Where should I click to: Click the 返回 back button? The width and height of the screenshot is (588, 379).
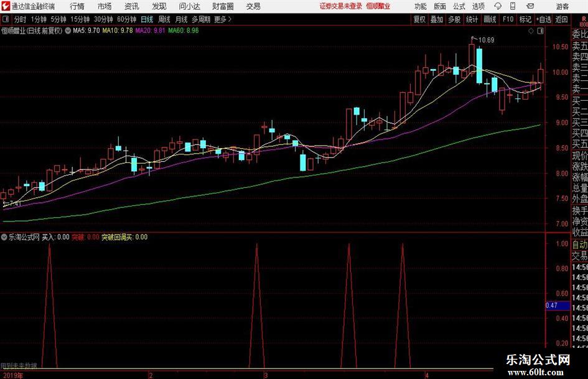coord(561,19)
